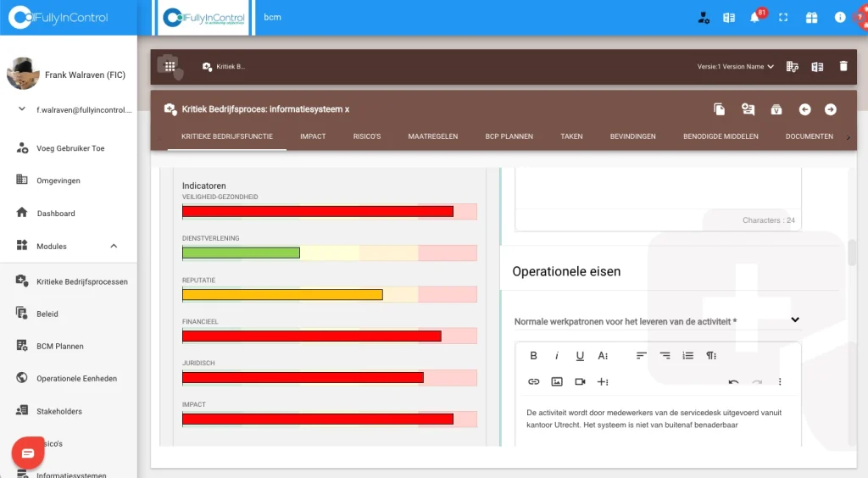Open the chat support bubble
Image resolution: width=868 pixels, height=478 pixels.
coord(28,453)
